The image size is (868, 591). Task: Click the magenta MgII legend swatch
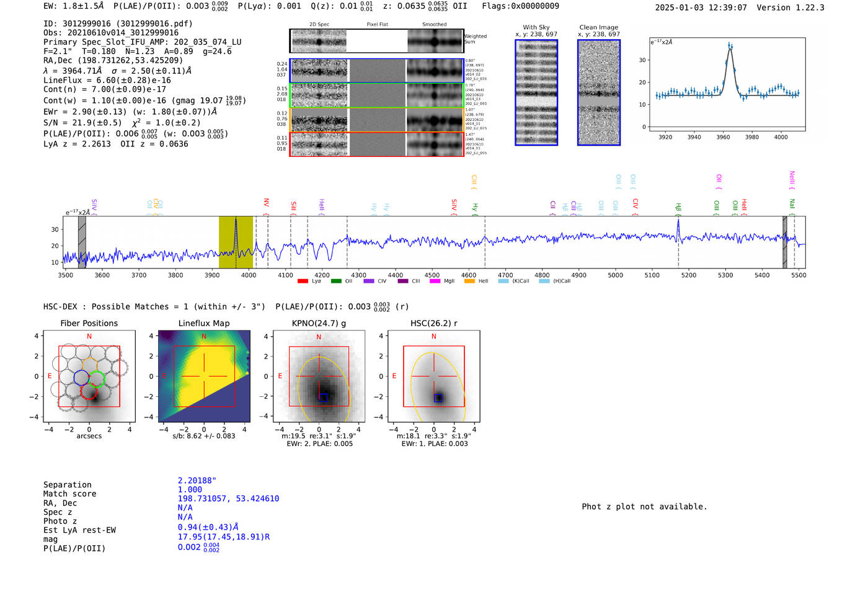[435, 281]
